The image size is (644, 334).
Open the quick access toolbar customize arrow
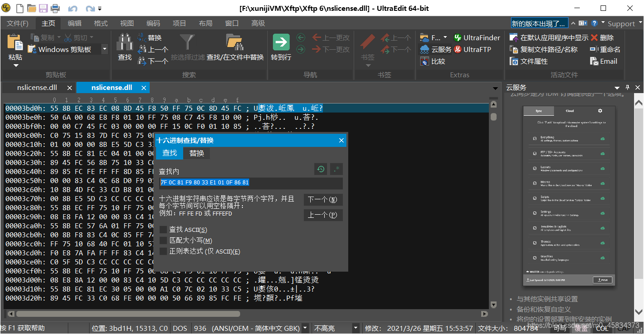click(100, 9)
